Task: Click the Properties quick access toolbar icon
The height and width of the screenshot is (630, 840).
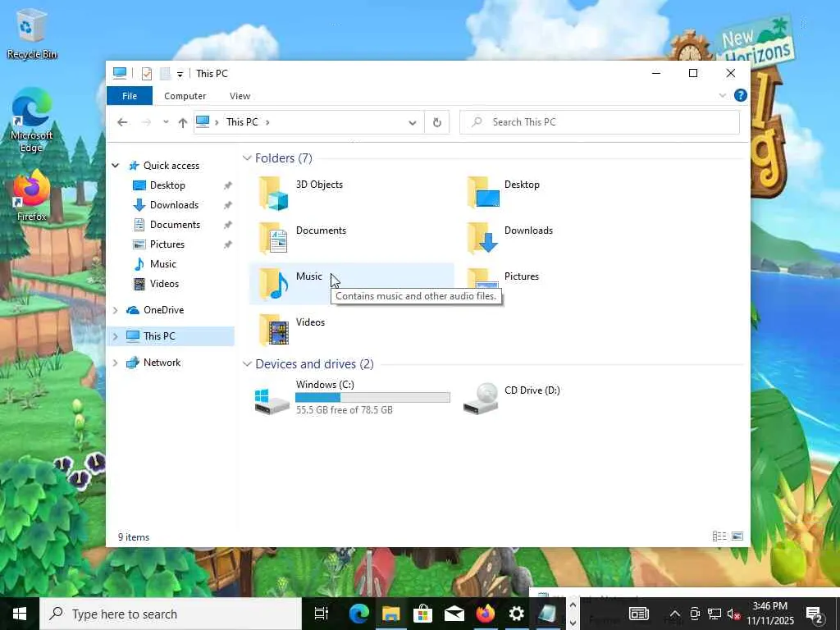Action: point(146,73)
